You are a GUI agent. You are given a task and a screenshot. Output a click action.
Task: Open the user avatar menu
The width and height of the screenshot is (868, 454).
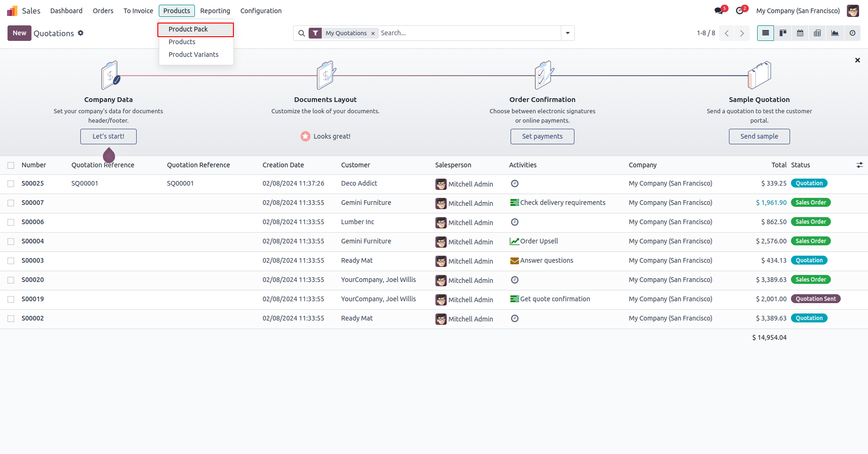[853, 11]
